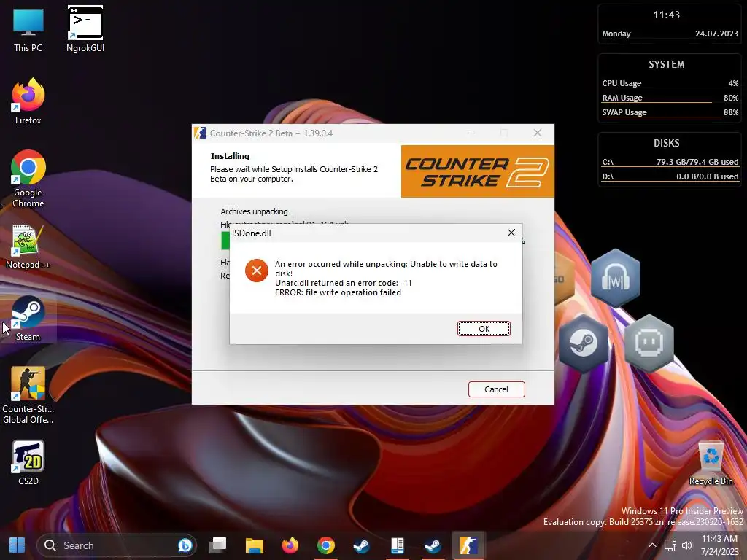Open the first Steam taskbar icon

(x=361, y=545)
